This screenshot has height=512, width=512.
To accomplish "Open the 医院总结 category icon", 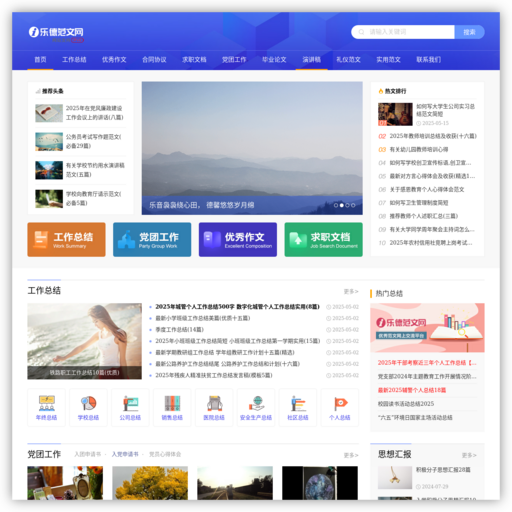I will pyautogui.click(x=214, y=407).
